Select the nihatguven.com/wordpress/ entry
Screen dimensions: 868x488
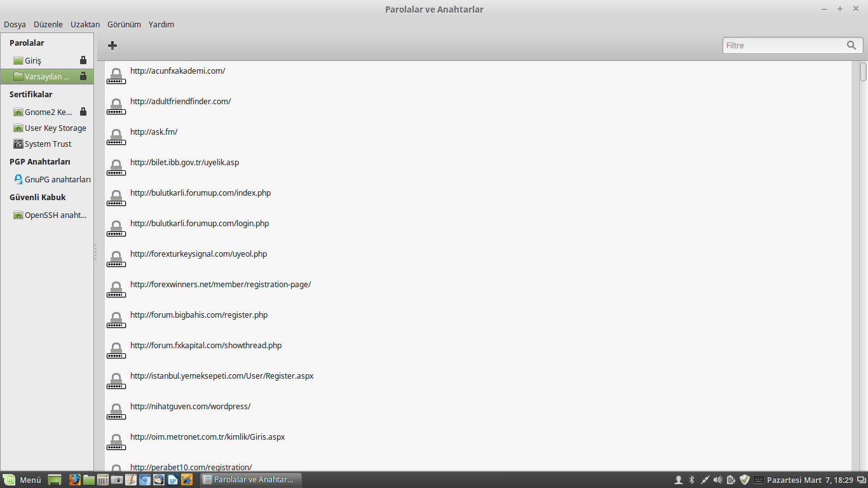pyautogui.click(x=478, y=412)
